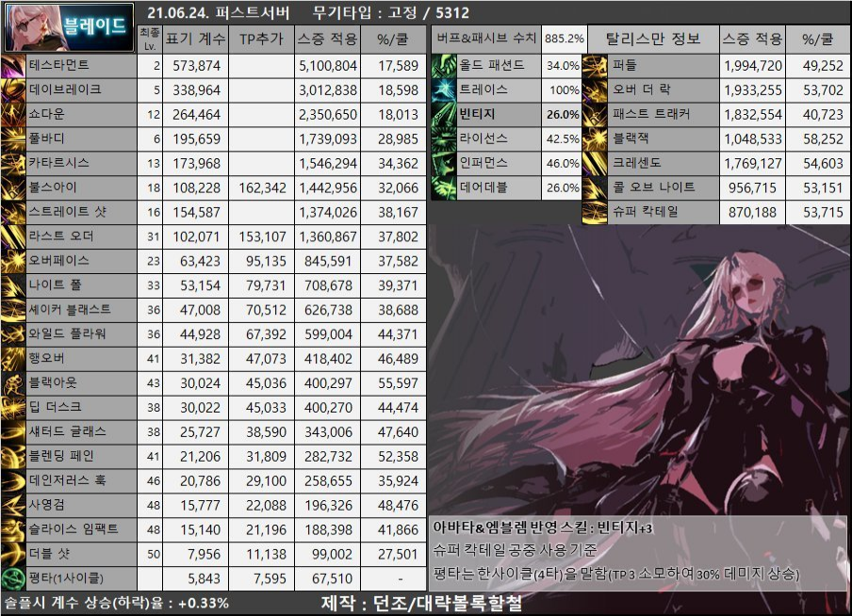
Task: Click the 빈티지 buff icon
Action: click(443, 115)
